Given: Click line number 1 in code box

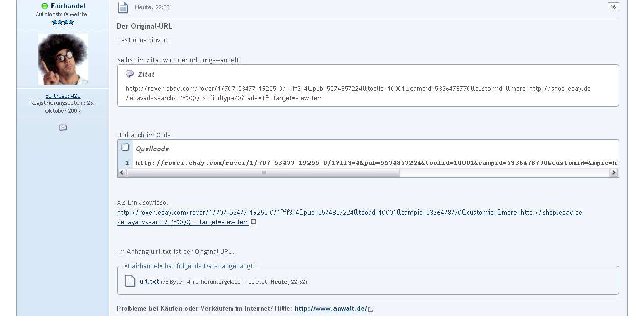Looking at the screenshot, I should [x=127, y=163].
